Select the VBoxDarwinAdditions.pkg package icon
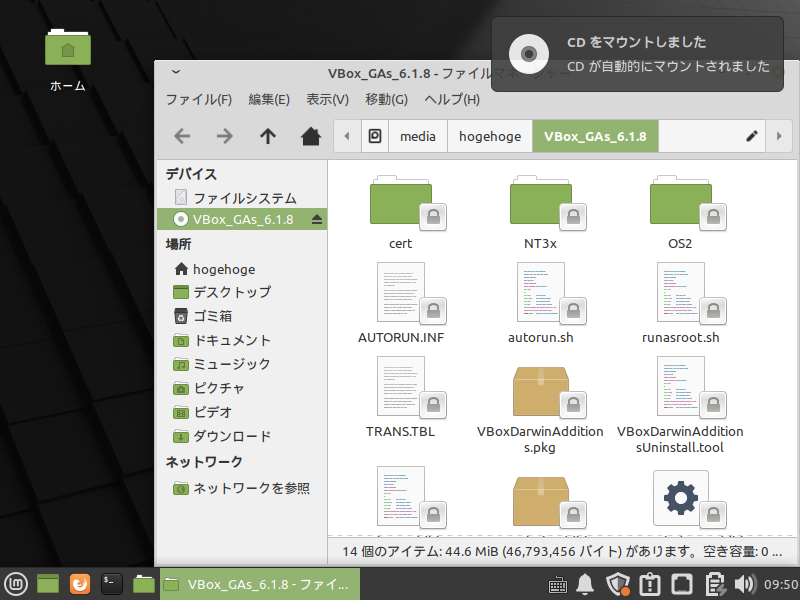Viewport: 800px width, 600px height. pos(541,390)
